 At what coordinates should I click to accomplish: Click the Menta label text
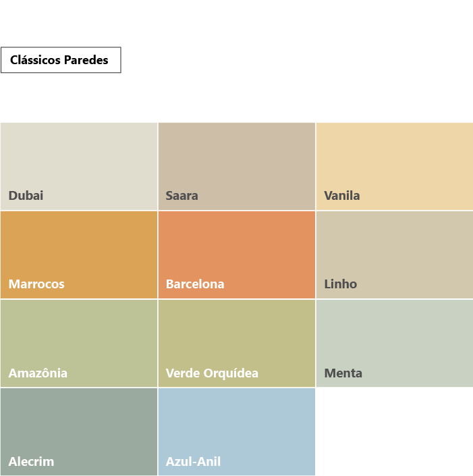[343, 373]
